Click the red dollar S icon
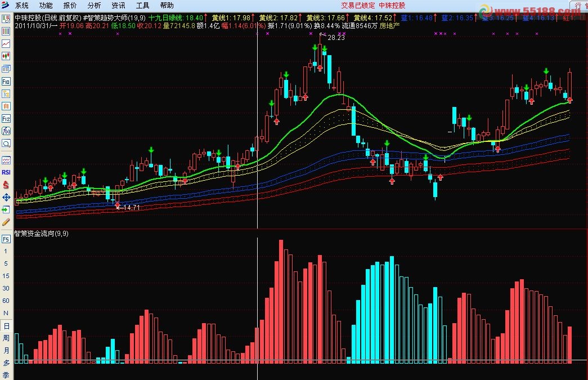The height and width of the screenshot is (380, 588). 6,185
